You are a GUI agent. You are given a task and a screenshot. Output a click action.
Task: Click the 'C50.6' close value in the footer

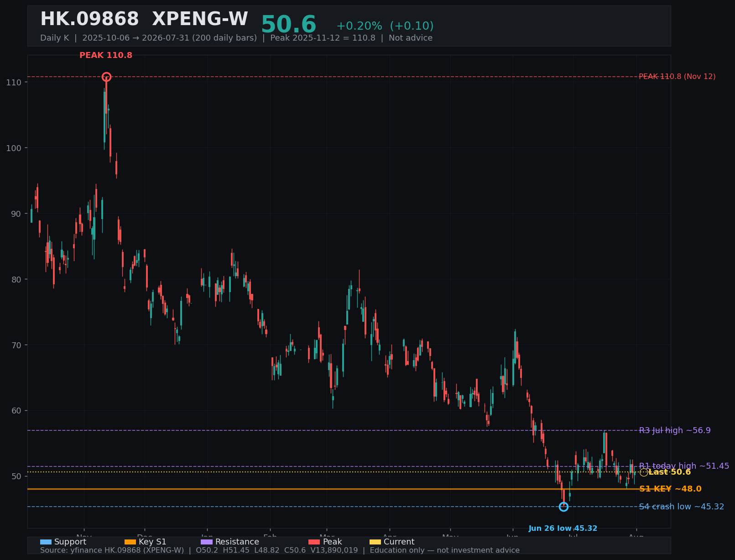point(294,550)
